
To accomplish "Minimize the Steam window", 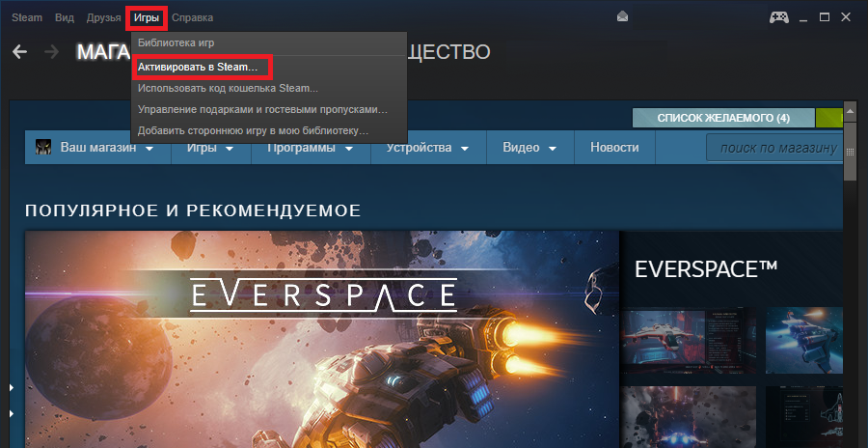I will coord(803,16).
